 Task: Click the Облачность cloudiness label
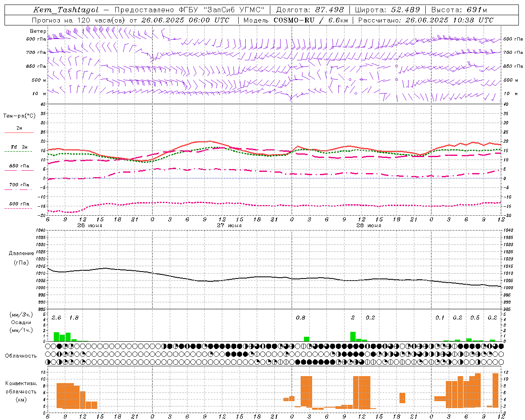[21, 356]
